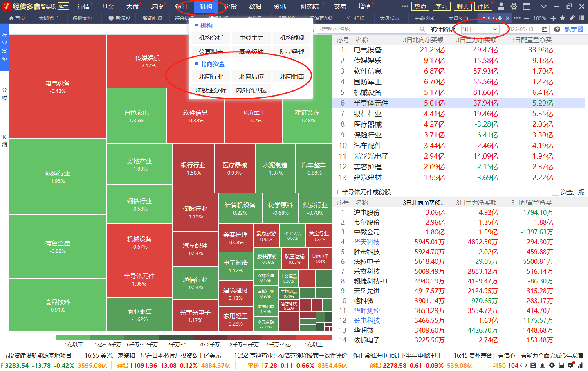The width and height of the screenshot is (588, 371).
Task: Open the 行情 menu
Action: (83, 7)
